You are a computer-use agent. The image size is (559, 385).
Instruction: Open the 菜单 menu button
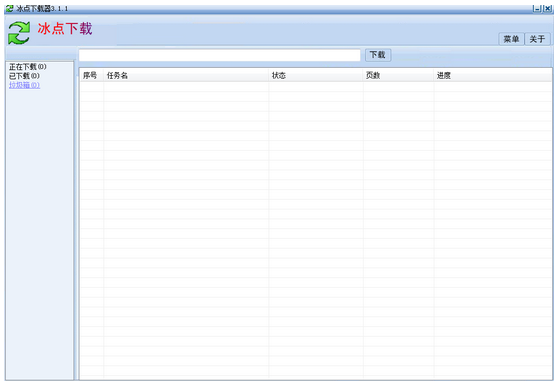click(511, 39)
